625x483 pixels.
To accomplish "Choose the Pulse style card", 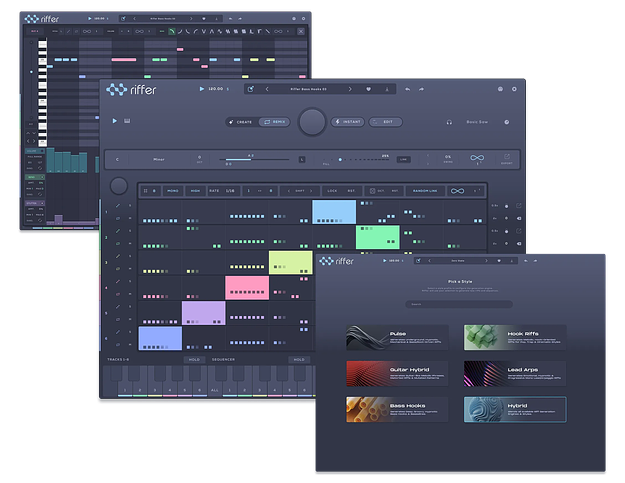I will [x=397, y=338].
